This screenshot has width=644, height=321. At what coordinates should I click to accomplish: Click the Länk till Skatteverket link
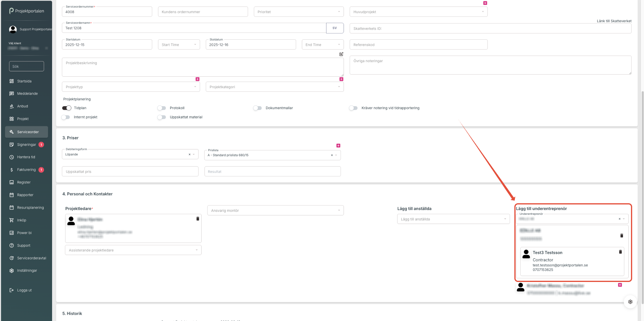pos(614,21)
